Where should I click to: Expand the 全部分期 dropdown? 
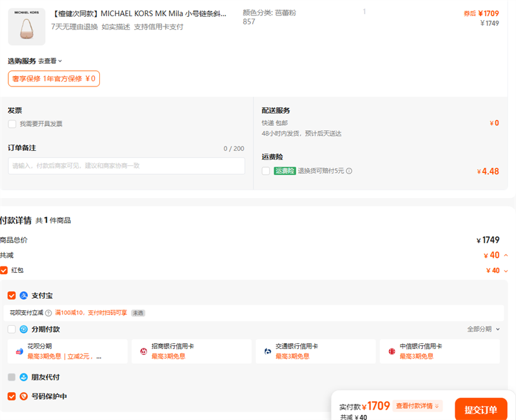click(483, 329)
